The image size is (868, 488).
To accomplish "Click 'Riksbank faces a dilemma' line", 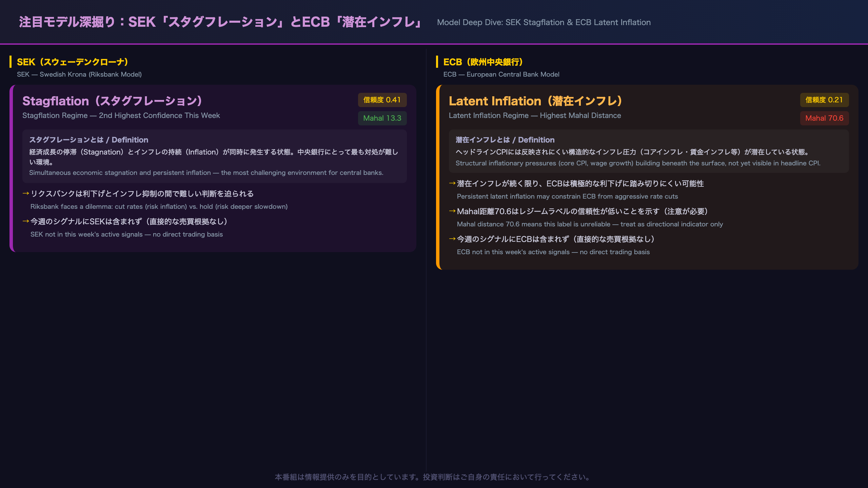I will pyautogui.click(x=159, y=207).
